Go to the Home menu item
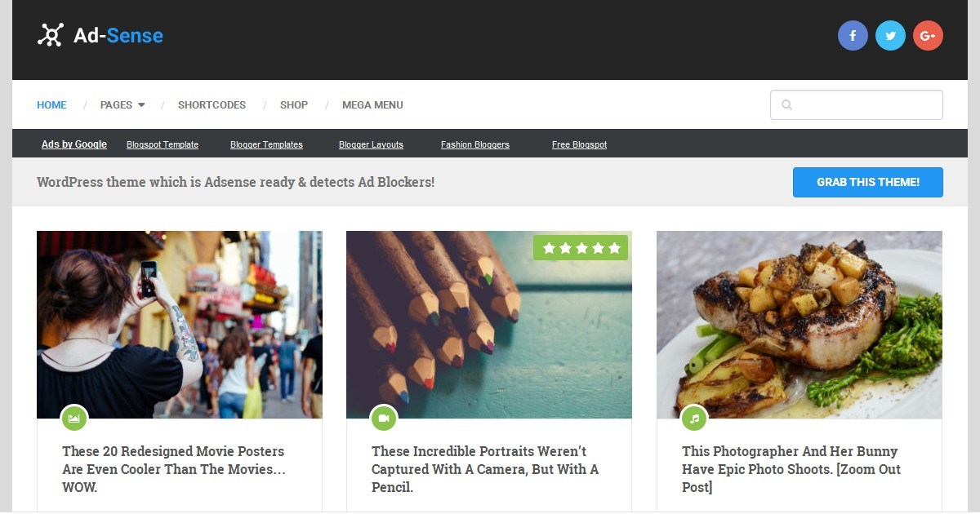This screenshot has width=980, height=514. click(51, 105)
